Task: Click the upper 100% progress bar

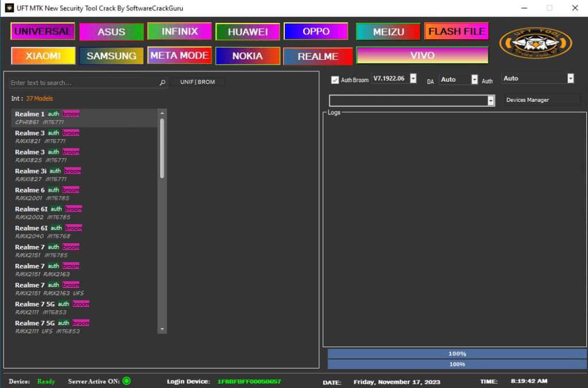Action: click(x=457, y=354)
